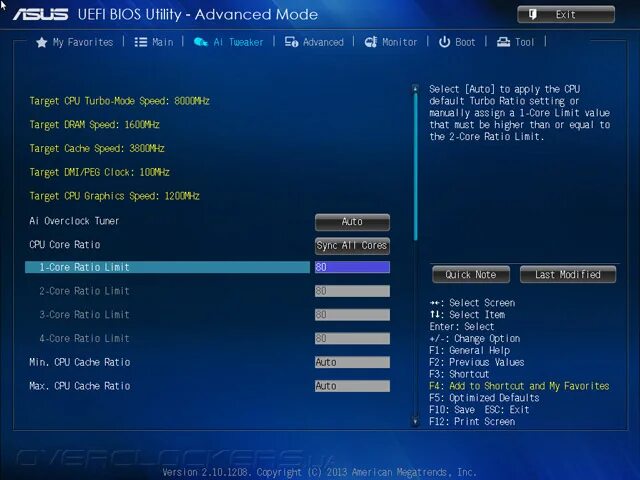Click the Monitor tab's gauge icon

pyautogui.click(x=371, y=42)
